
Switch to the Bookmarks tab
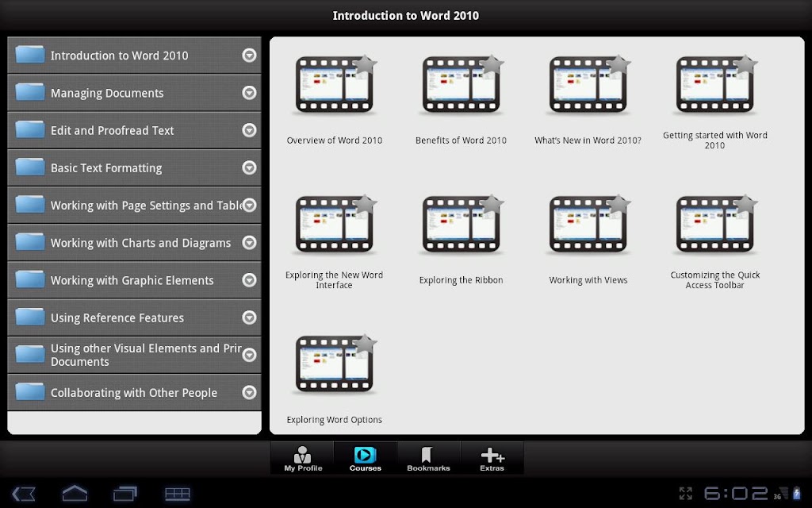428,458
